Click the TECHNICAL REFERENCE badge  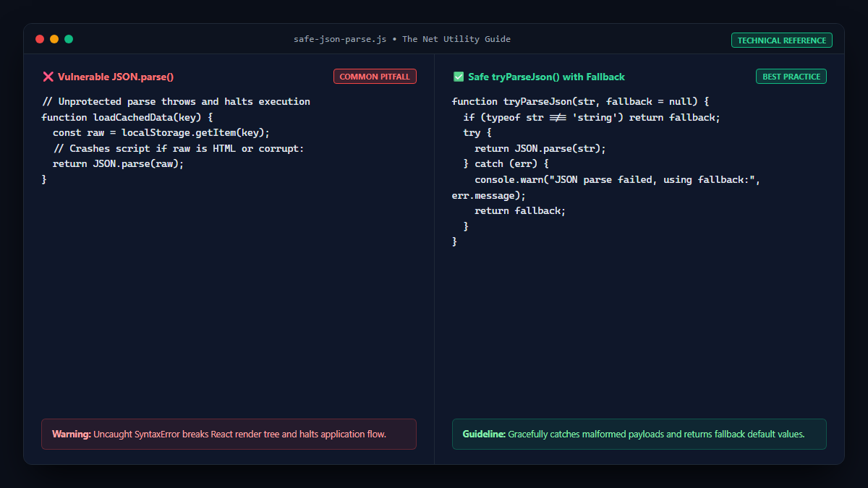[x=781, y=40]
